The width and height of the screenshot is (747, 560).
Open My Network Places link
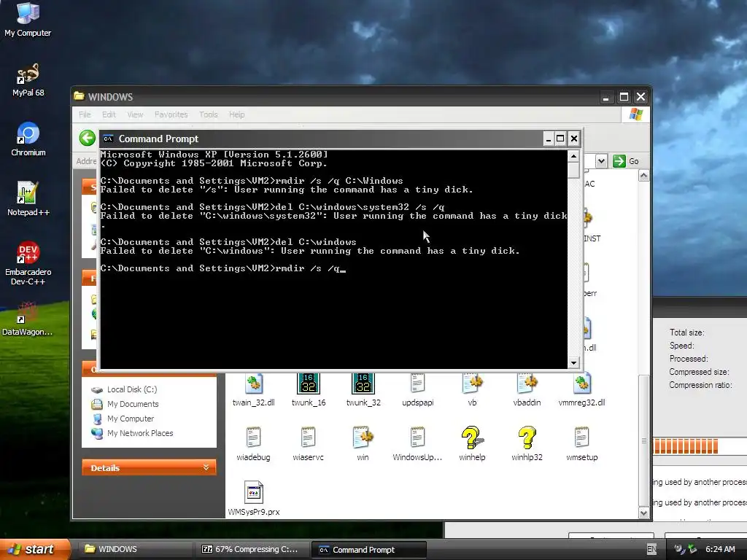coord(140,433)
